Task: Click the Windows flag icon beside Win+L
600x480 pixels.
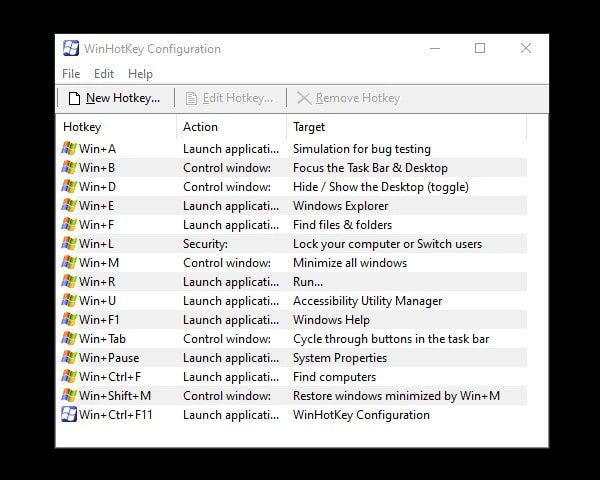Action: [x=69, y=243]
